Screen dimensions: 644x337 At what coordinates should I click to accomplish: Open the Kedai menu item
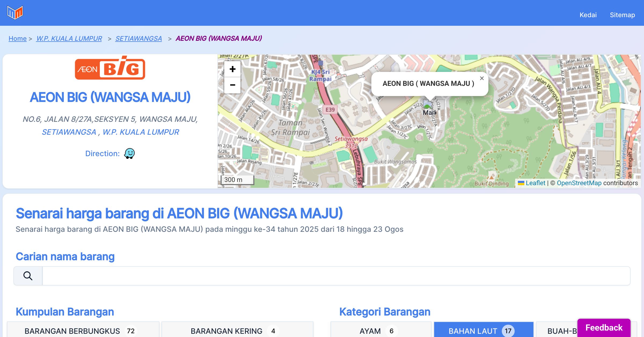click(588, 15)
